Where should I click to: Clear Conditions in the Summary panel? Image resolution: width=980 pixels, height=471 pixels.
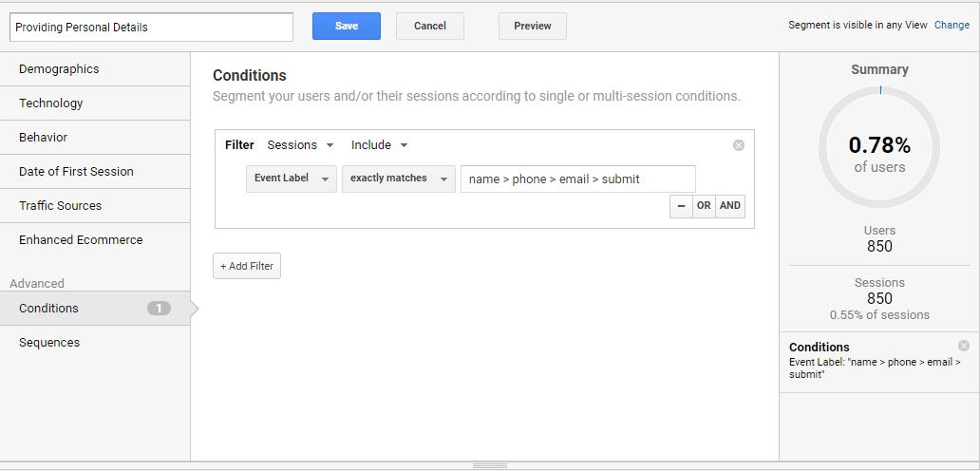[963, 346]
